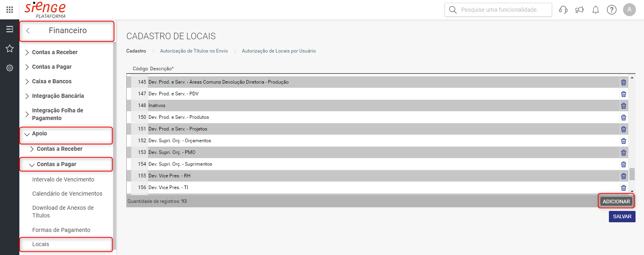Expand Contas a Receber under Apoio
Image resolution: width=644 pixels, height=255 pixels.
pos(59,149)
